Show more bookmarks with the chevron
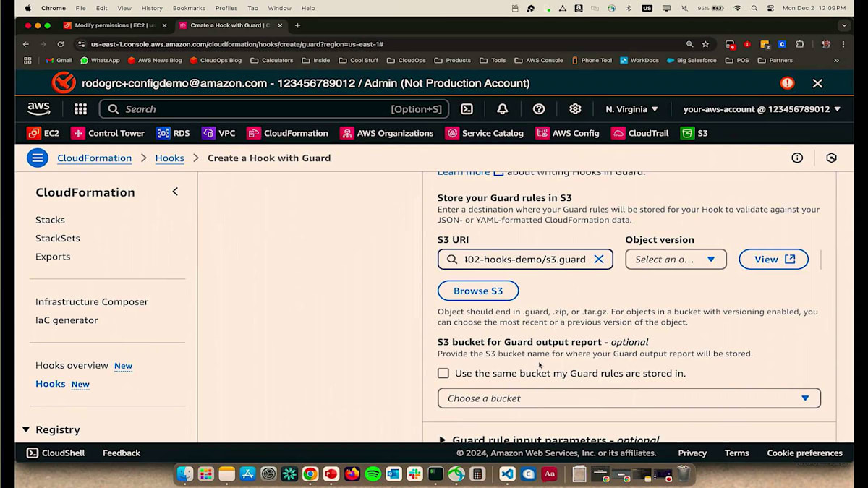Viewport: 868px width, 488px height. coord(836,61)
